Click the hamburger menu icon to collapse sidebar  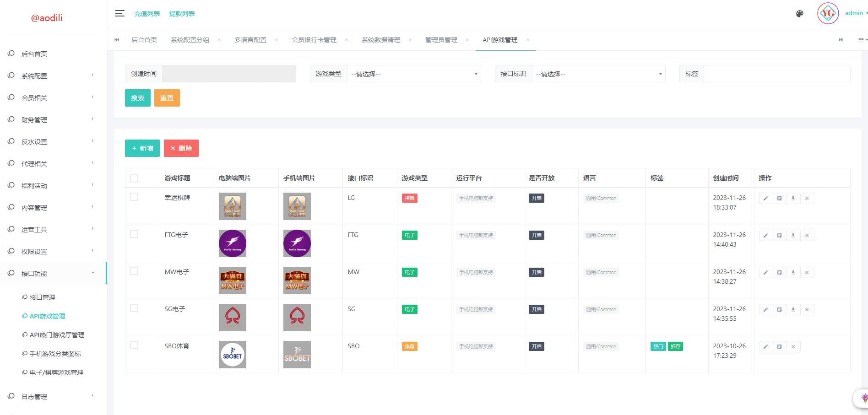[119, 14]
